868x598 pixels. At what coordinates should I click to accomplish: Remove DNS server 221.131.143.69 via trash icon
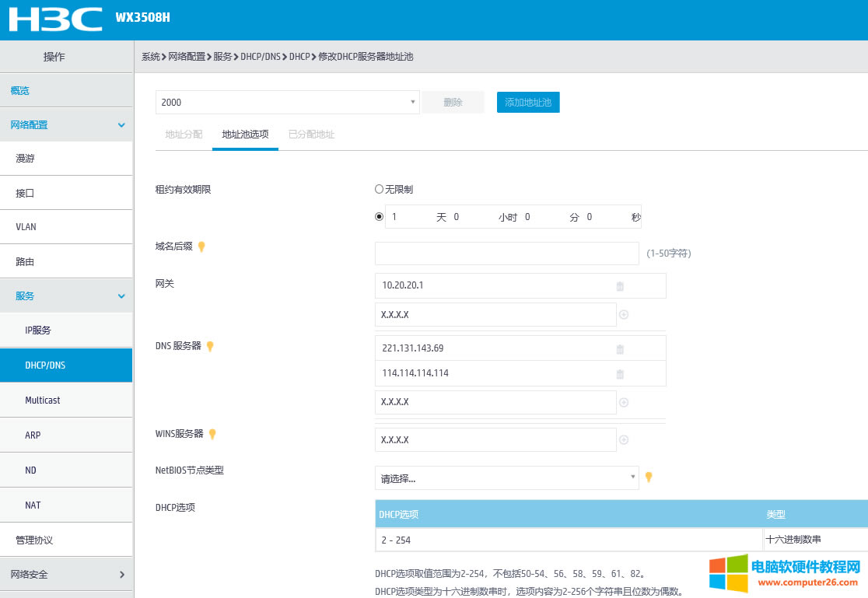[x=619, y=348]
